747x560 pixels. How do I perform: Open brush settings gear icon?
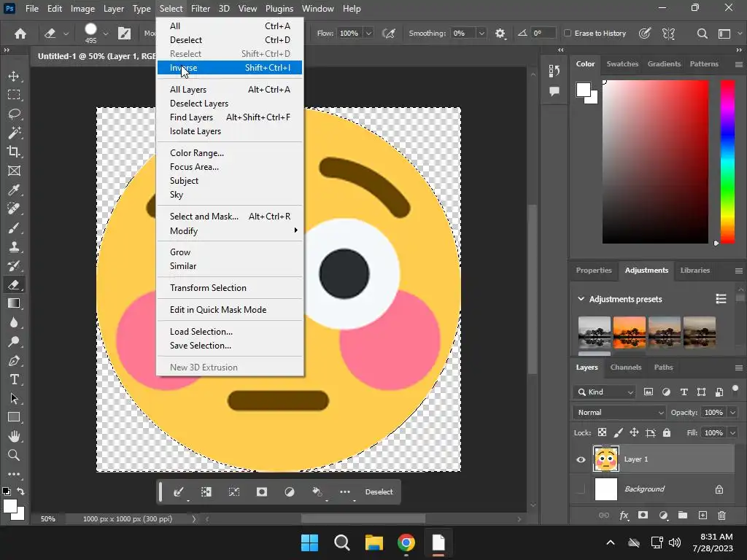500,34
